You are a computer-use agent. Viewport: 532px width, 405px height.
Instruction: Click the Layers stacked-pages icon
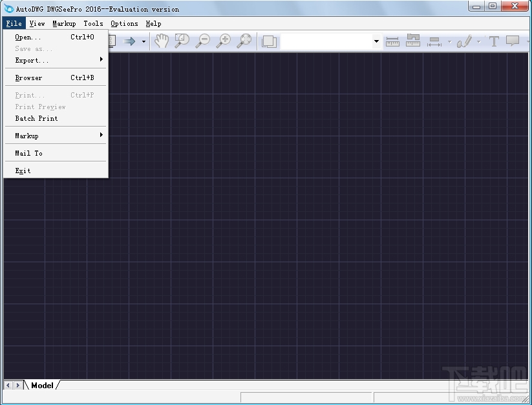tap(270, 41)
